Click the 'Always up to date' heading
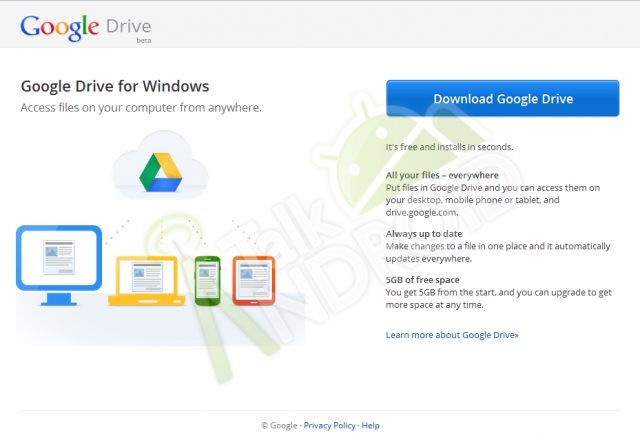Screen dimensions: 640x438 [424, 233]
